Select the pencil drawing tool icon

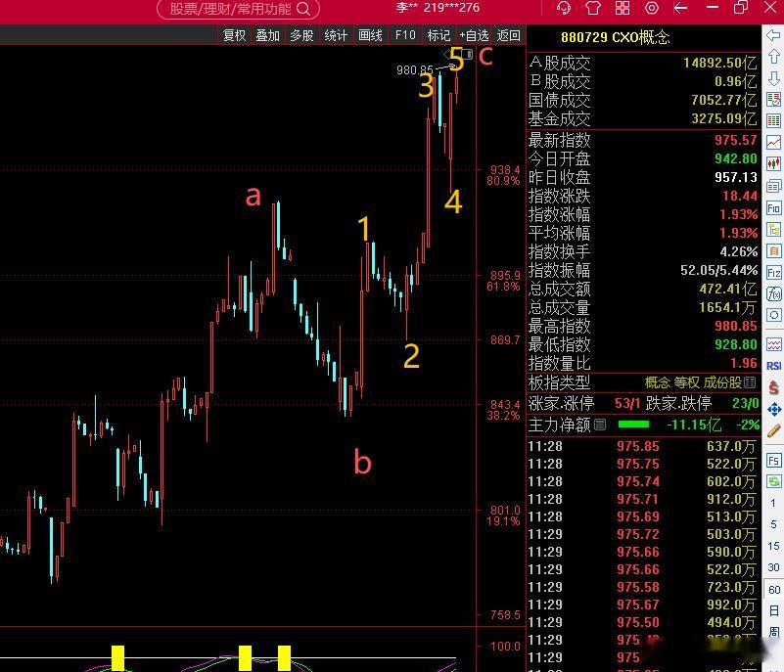click(773, 430)
